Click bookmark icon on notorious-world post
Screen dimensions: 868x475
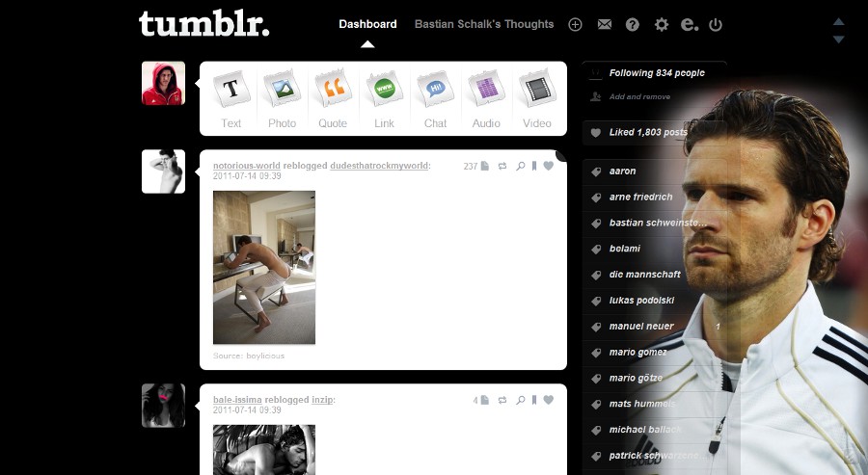pos(534,166)
